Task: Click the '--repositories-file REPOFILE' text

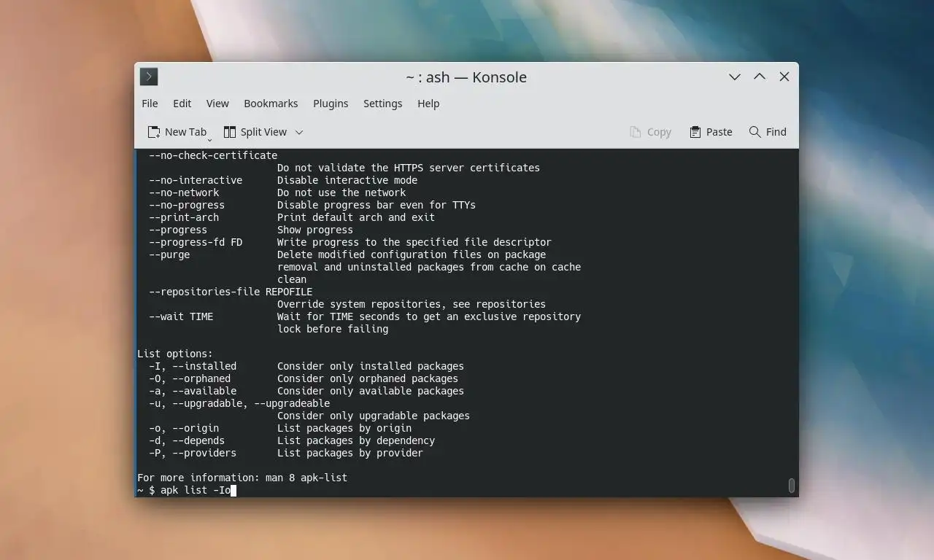Action: click(x=231, y=292)
